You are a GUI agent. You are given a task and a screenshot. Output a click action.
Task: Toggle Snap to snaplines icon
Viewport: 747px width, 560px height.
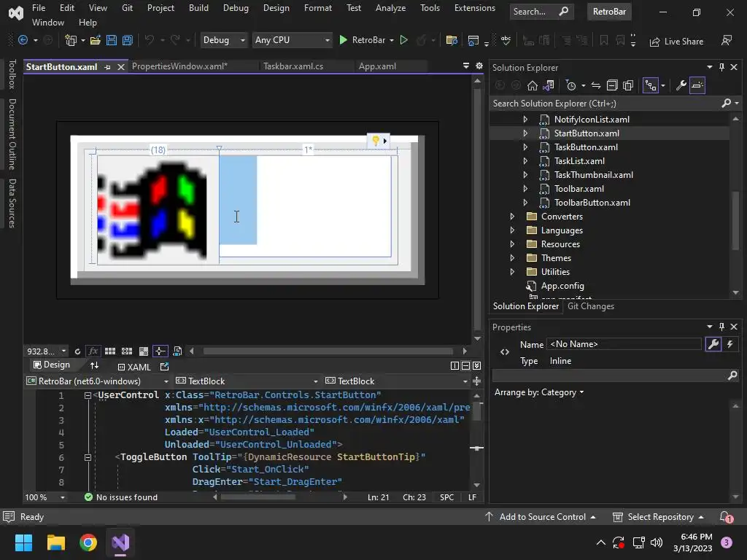(x=160, y=351)
